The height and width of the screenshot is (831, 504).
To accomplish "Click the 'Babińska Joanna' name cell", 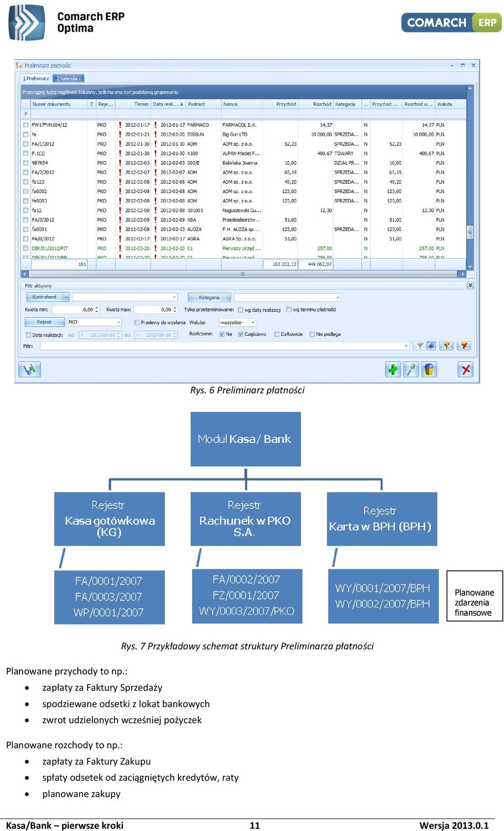I will (x=241, y=163).
